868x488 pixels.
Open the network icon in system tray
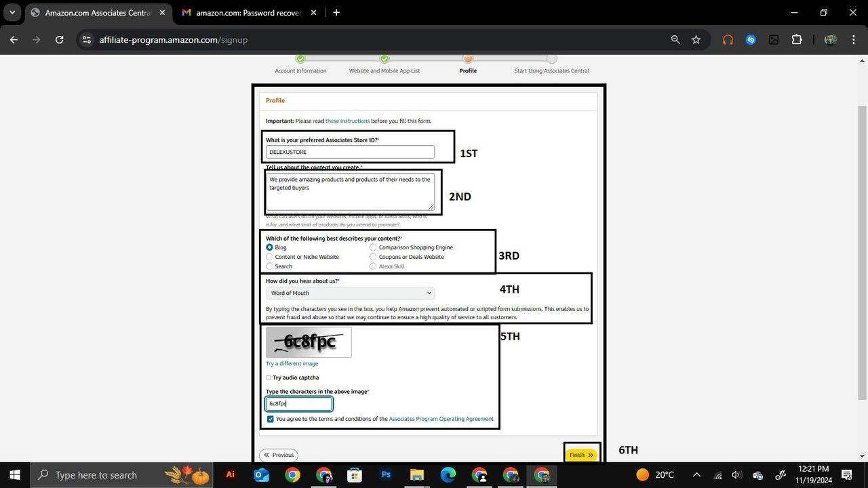point(718,475)
